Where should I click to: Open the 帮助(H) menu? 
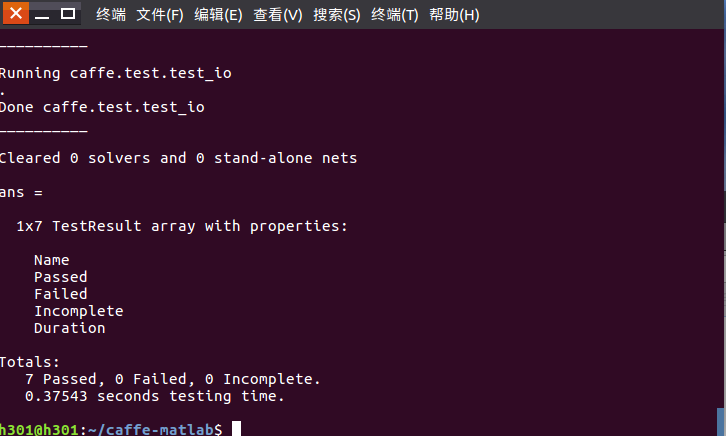coord(454,15)
